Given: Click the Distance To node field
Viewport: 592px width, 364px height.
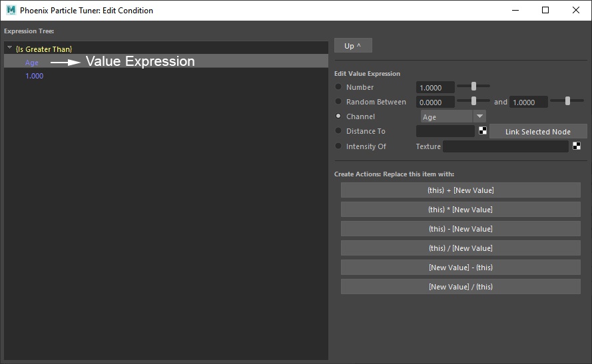Looking at the screenshot, I should pyautogui.click(x=445, y=131).
